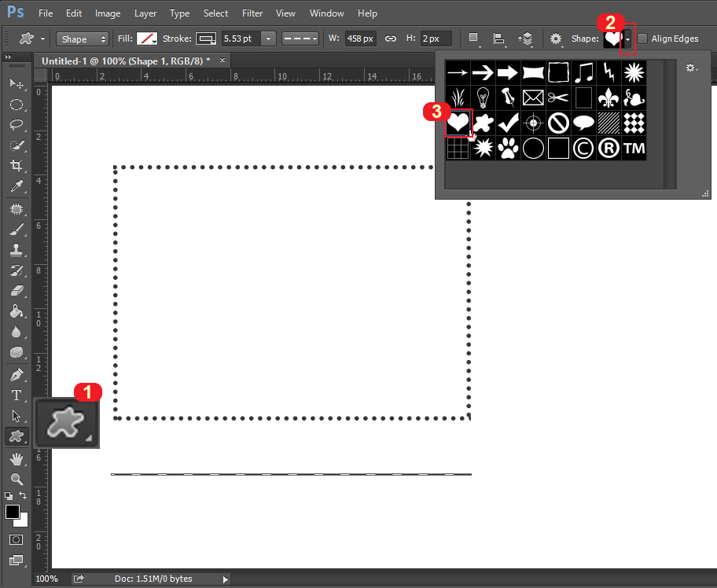Select the Path Selection tool
The height and width of the screenshot is (588, 717).
[x=17, y=416]
